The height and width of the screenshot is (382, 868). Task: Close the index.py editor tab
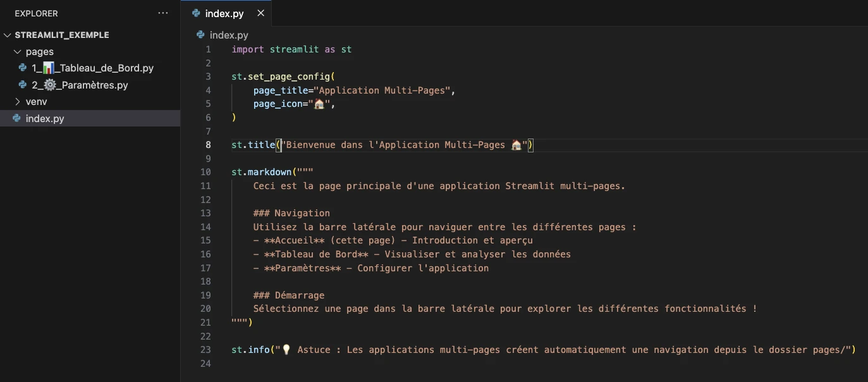click(x=259, y=13)
